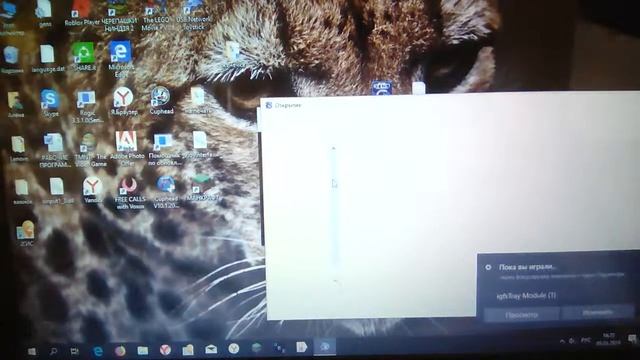Click the Просмотр button in notification

pos(521,315)
